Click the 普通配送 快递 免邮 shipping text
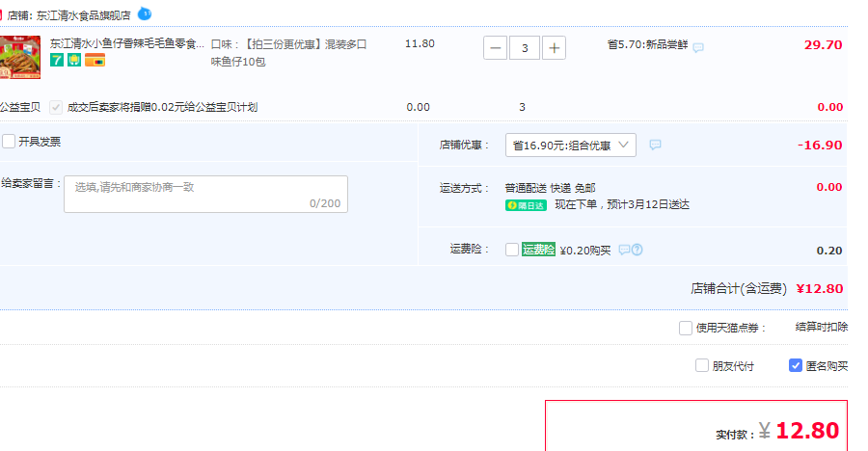 (551, 188)
